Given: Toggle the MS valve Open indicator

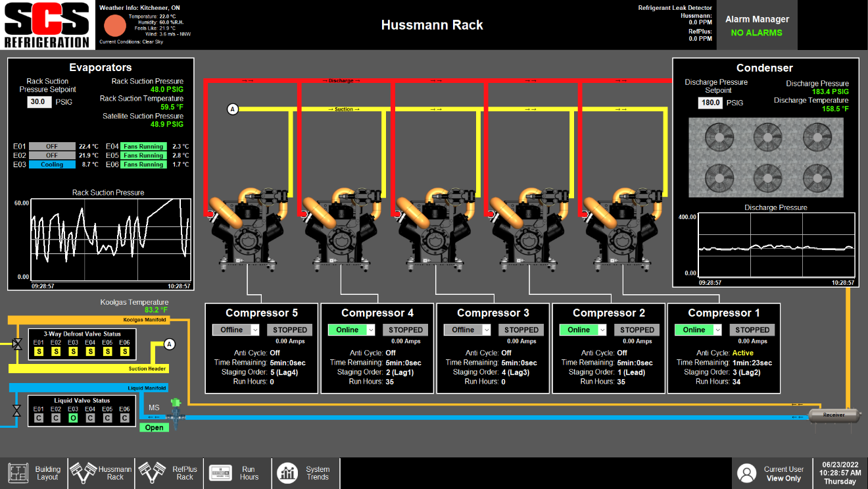Looking at the screenshot, I should pos(154,428).
